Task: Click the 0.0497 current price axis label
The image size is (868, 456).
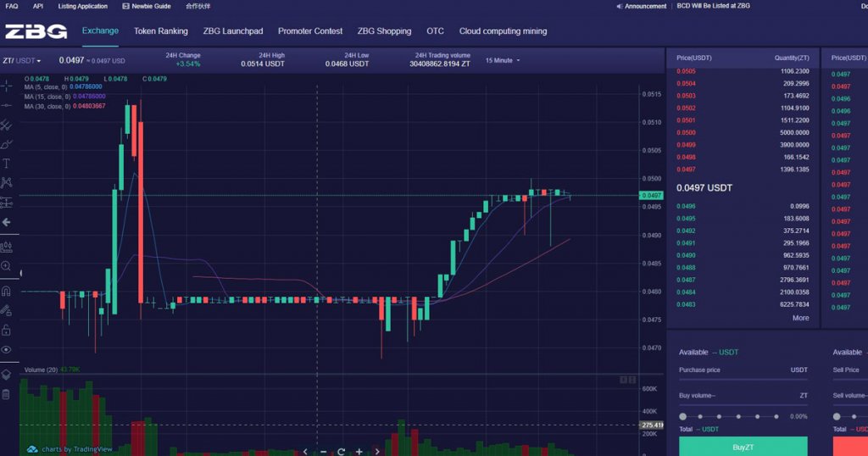Action: tap(651, 195)
